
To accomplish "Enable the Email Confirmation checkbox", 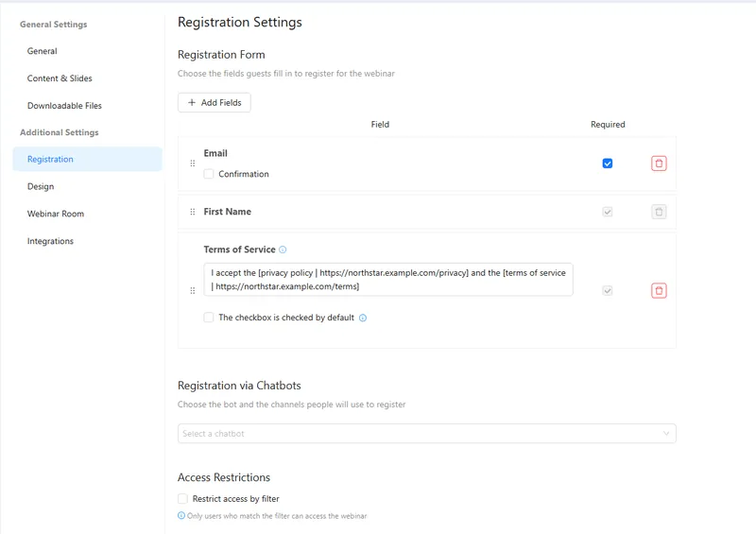I will point(208,174).
